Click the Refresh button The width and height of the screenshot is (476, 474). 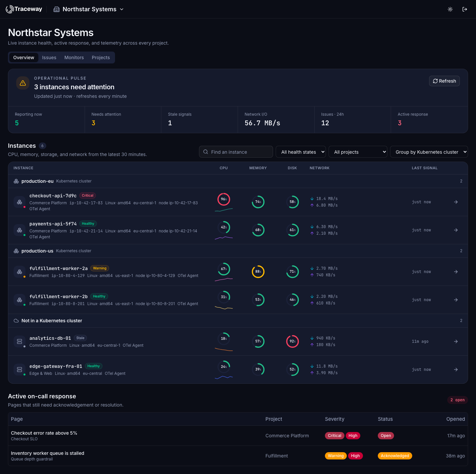(x=444, y=81)
